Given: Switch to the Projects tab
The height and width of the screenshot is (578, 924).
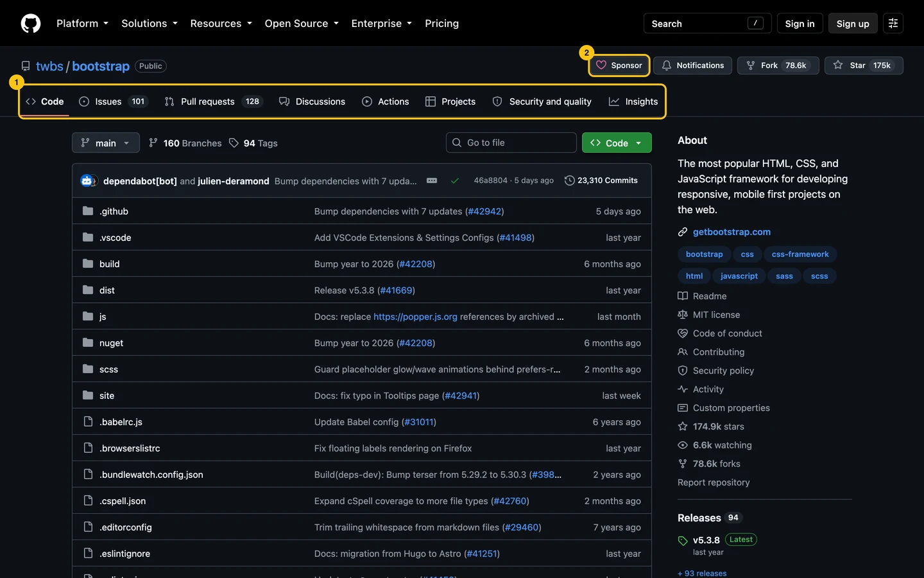Looking at the screenshot, I should [450, 101].
